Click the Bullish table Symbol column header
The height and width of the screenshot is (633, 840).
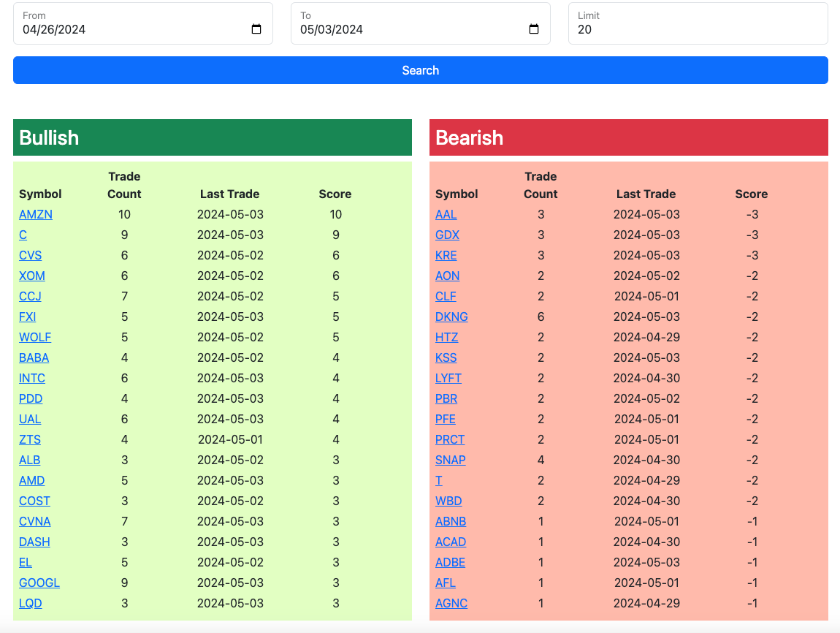(40, 194)
